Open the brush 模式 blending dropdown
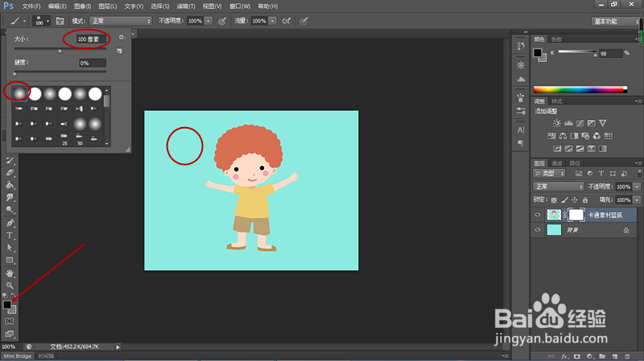The width and height of the screenshot is (644, 361). (121, 21)
